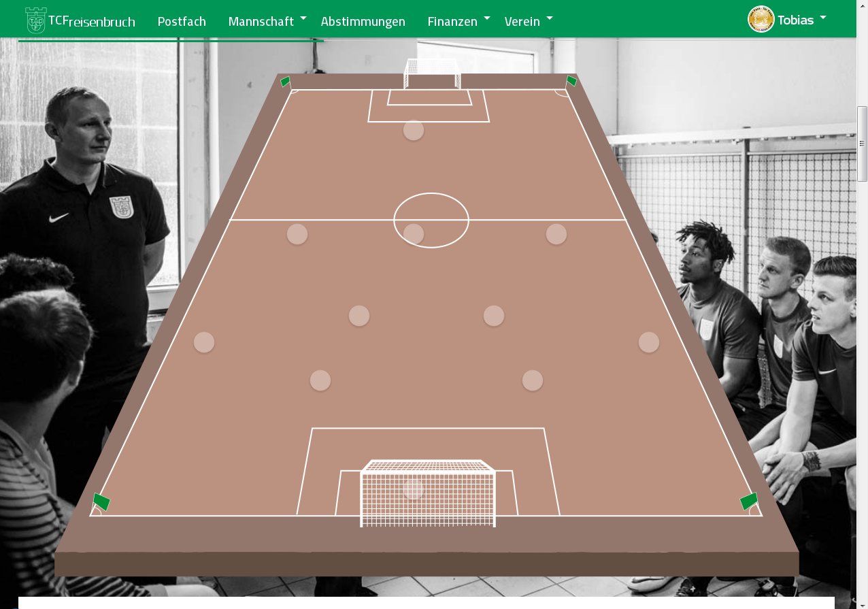Image resolution: width=868 pixels, height=609 pixels.
Task: Click Tobias's round profile avatar
Action: click(761, 20)
